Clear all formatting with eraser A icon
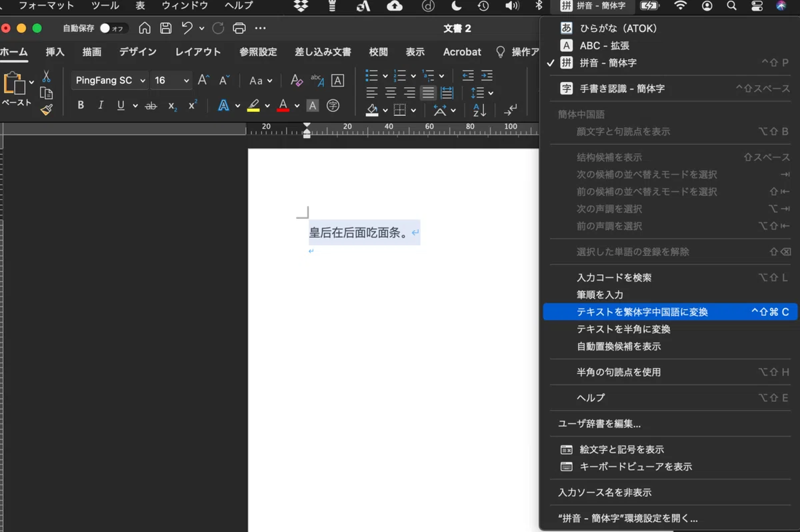Image resolution: width=800 pixels, height=532 pixels. pos(297,81)
